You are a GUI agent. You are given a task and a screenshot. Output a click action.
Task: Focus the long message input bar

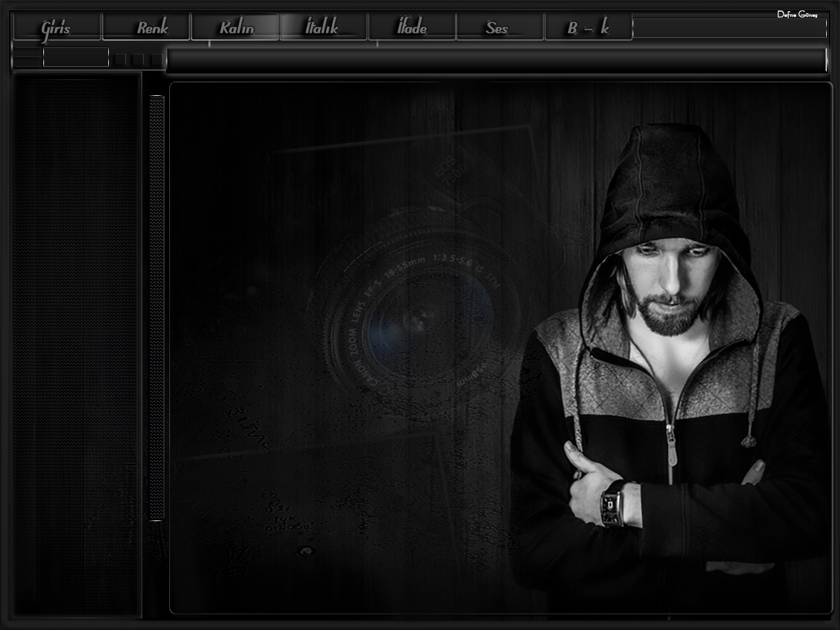tap(495, 60)
